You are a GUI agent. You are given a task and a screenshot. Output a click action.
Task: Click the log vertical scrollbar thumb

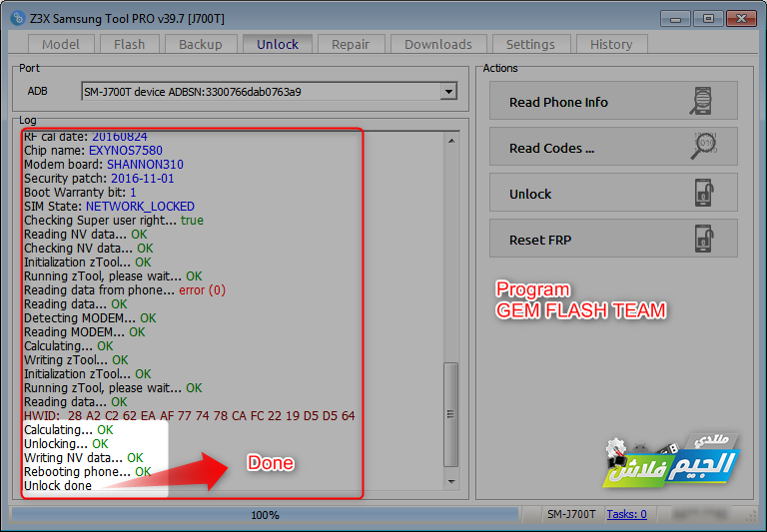tap(451, 414)
